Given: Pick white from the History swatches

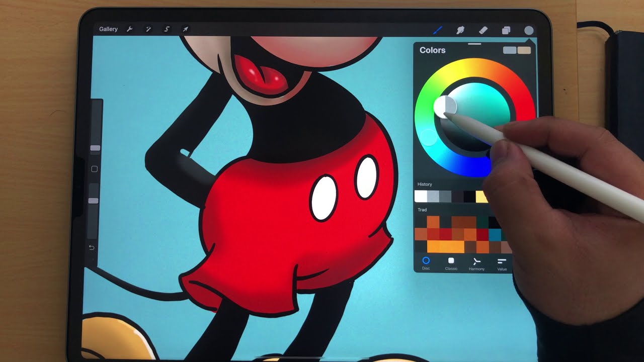Looking at the screenshot, I should pos(421,197).
